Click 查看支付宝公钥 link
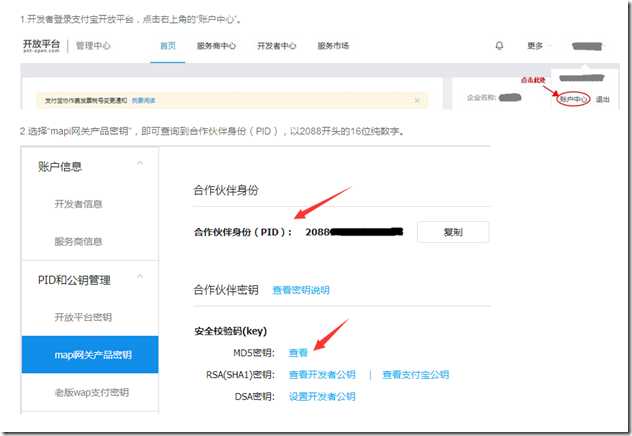 tap(416, 375)
